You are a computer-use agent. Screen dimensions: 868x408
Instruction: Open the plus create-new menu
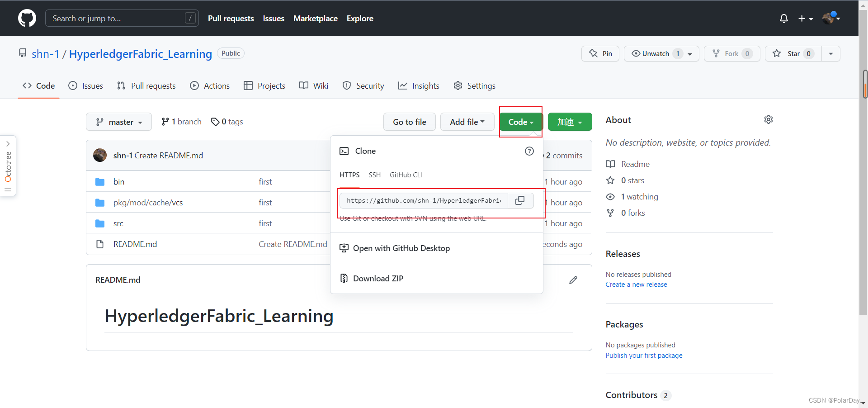[806, 19]
